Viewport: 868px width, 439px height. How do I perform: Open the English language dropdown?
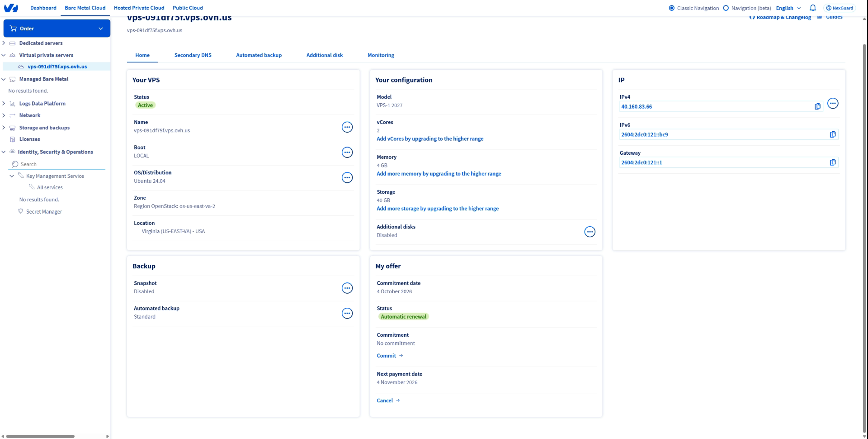(x=788, y=8)
